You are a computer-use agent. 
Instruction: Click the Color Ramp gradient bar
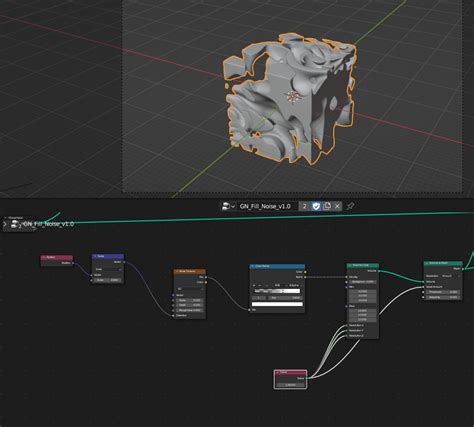277,291
